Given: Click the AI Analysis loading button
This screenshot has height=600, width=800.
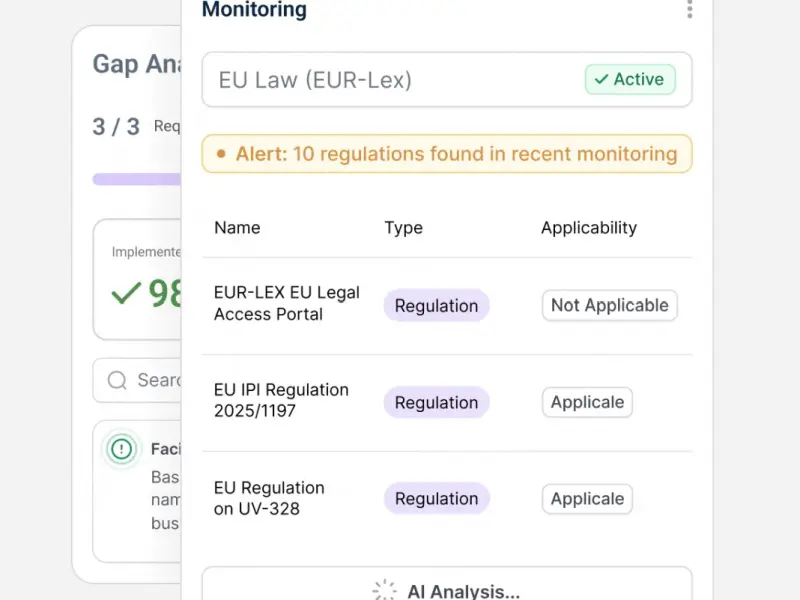Looking at the screenshot, I should click(x=447, y=584).
